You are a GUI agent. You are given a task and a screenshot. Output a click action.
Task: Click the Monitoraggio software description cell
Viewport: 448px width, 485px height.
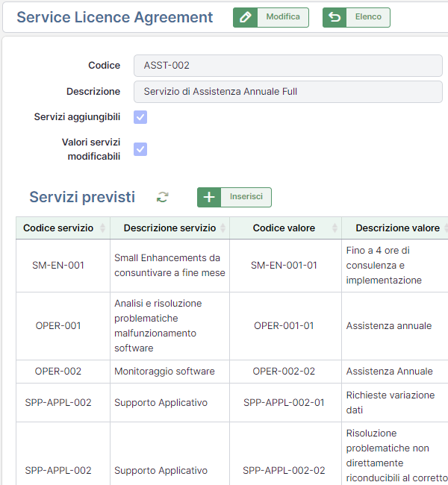[164, 372]
